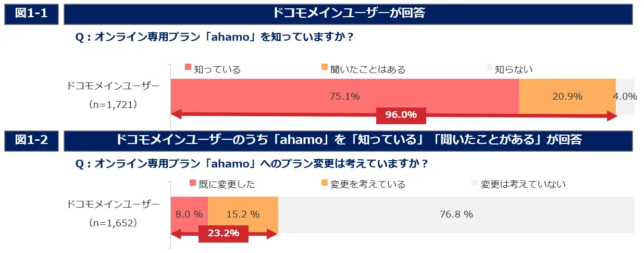
Task: Select the 20.9% orange bar segment
Action: [567, 96]
